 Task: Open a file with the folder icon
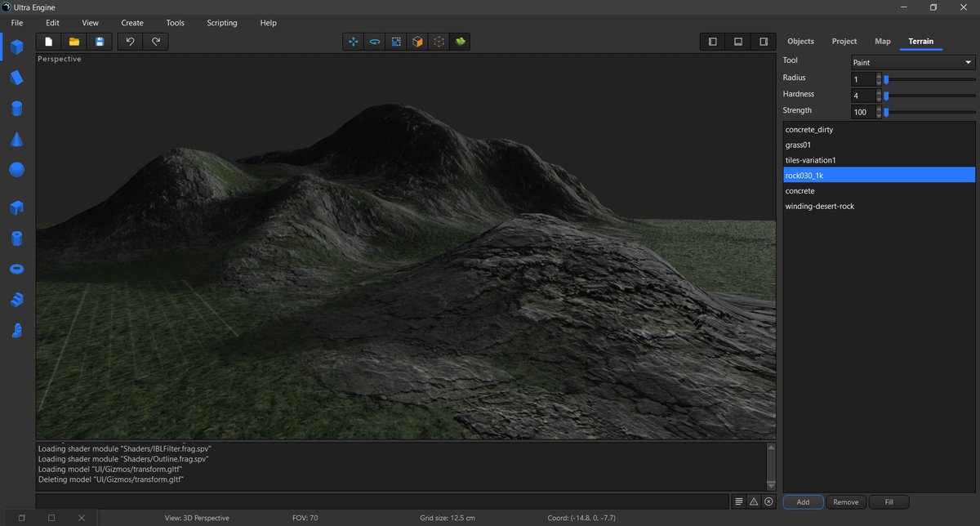pyautogui.click(x=74, y=41)
